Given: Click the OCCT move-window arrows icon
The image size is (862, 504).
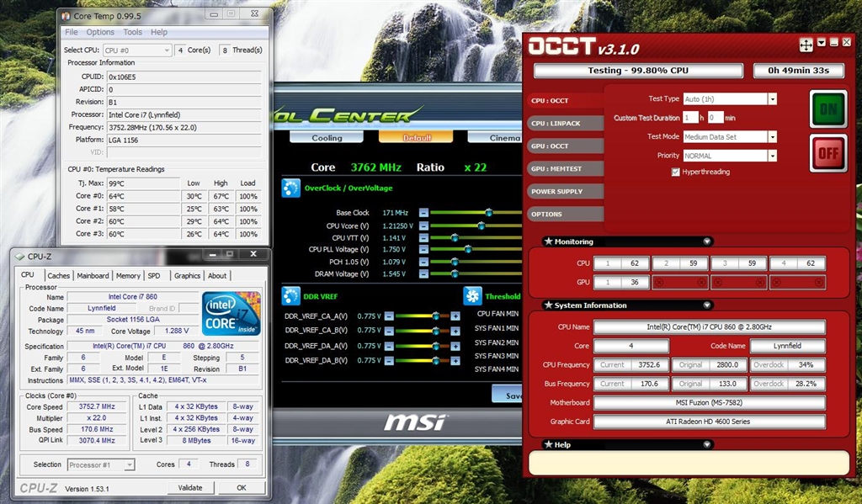Looking at the screenshot, I should [x=806, y=45].
